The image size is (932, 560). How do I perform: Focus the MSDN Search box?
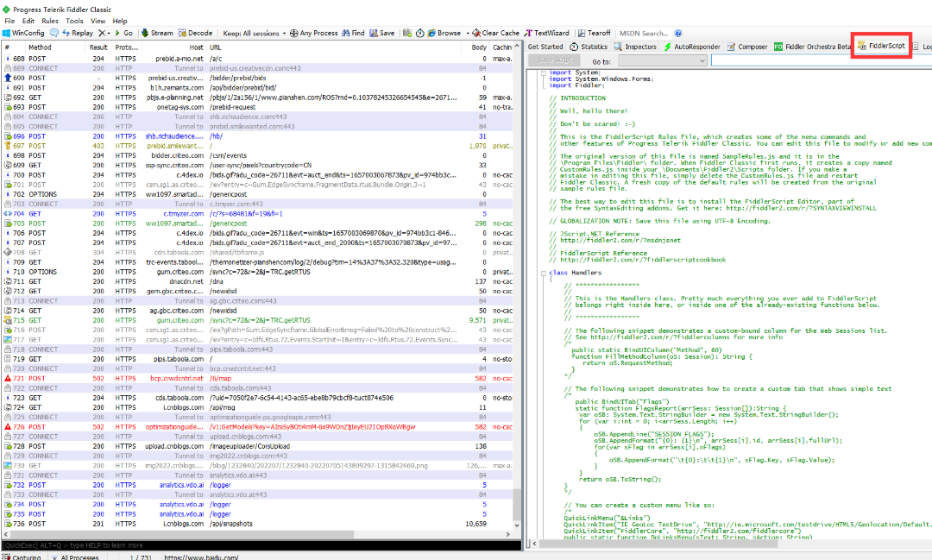645,34
